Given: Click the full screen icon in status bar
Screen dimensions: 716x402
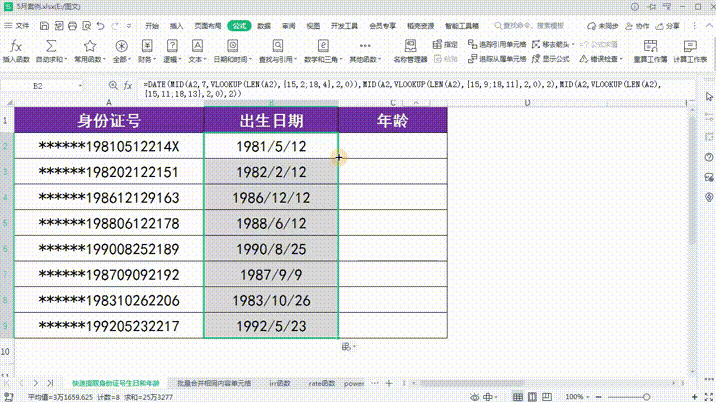Looking at the screenshot, I should coord(709,397).
